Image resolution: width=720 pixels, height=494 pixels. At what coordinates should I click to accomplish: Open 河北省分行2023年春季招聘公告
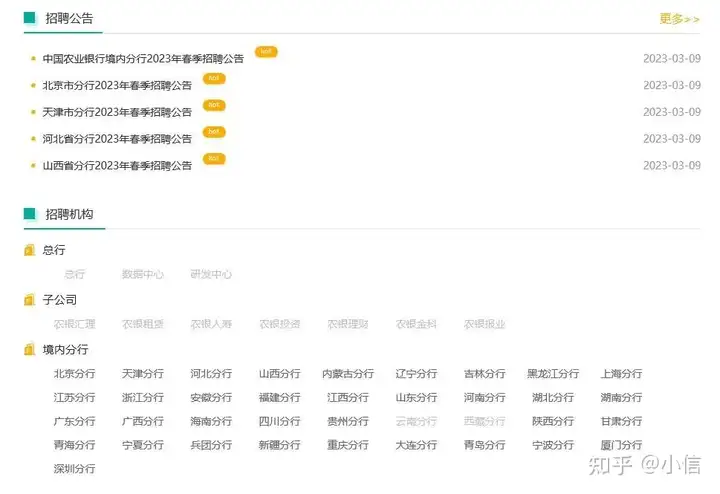(117, 139)
